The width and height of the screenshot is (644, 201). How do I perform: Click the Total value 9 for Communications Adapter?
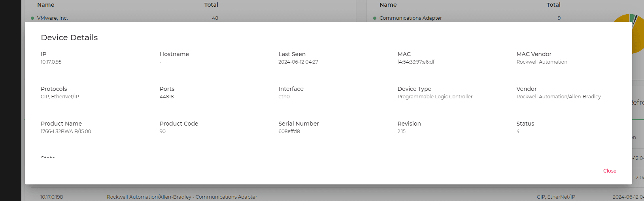(559, 18)
